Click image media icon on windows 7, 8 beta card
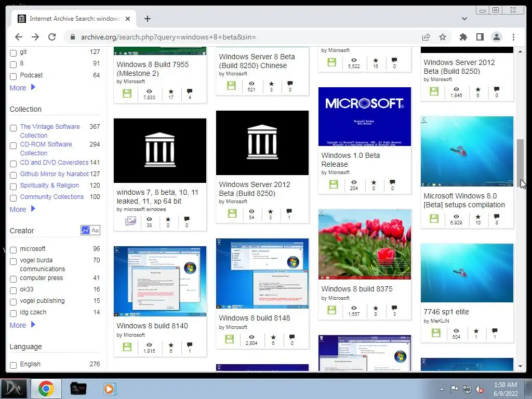The image size is (532, 399). pos(130,221)
